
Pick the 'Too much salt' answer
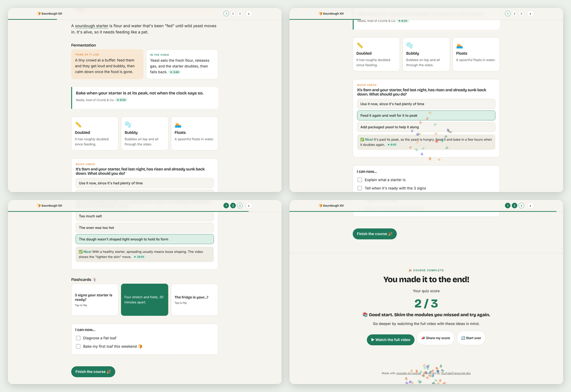pyautogui.click(x=145, y=216)
